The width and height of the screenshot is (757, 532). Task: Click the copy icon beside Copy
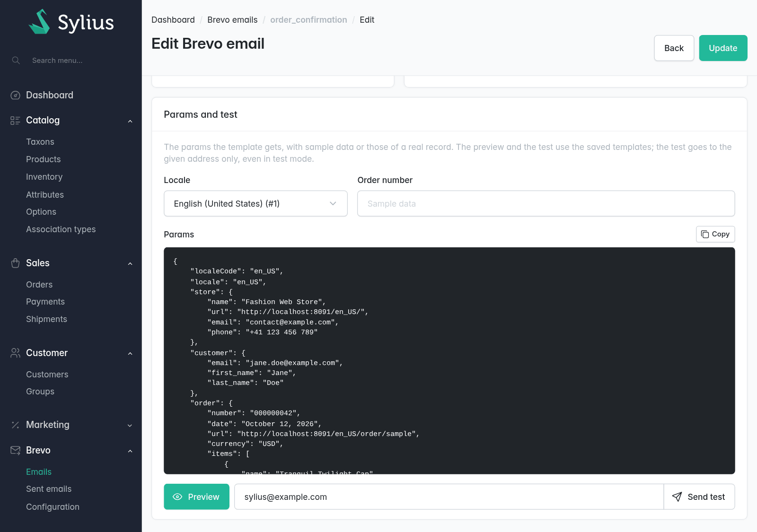705,235
